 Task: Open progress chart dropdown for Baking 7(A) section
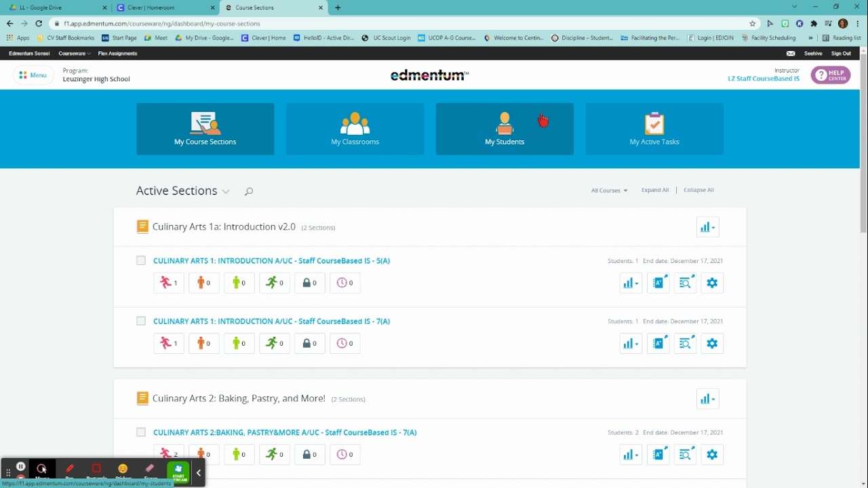pyautogui.click(x=631, y=454)
